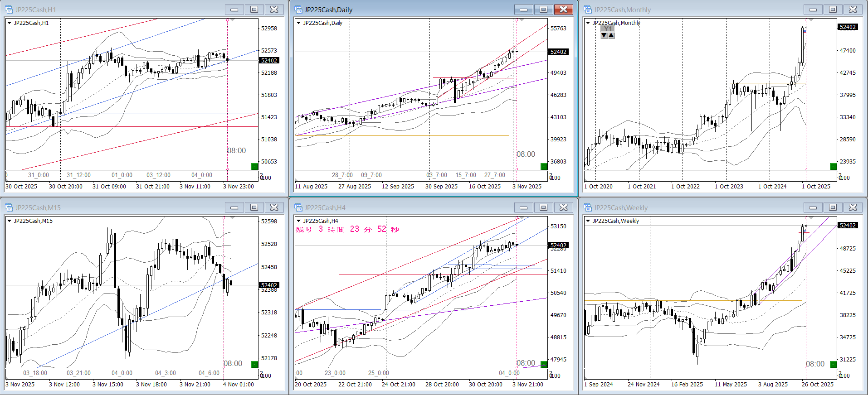This screenshot has width=868, height=395.
Task: Toggle the green minus button in Daily chart
Action: pos(544,167)
